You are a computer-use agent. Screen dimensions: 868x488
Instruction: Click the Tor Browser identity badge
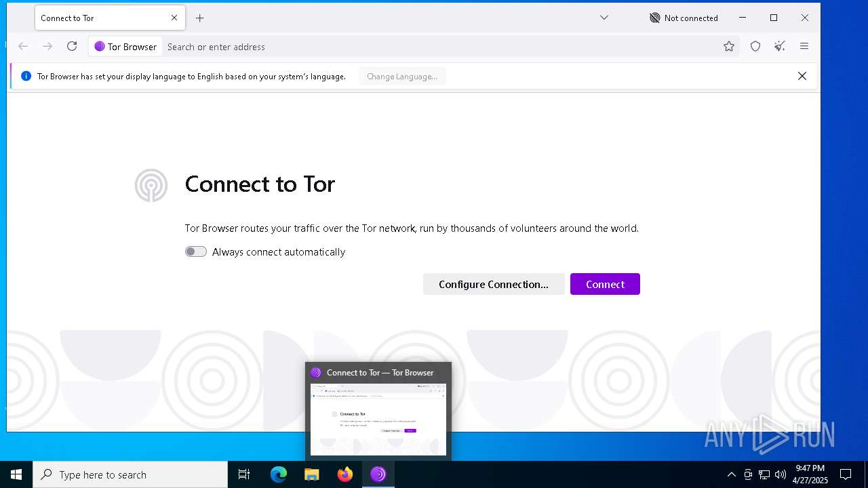pyautogui.click(x=125, y=47)
